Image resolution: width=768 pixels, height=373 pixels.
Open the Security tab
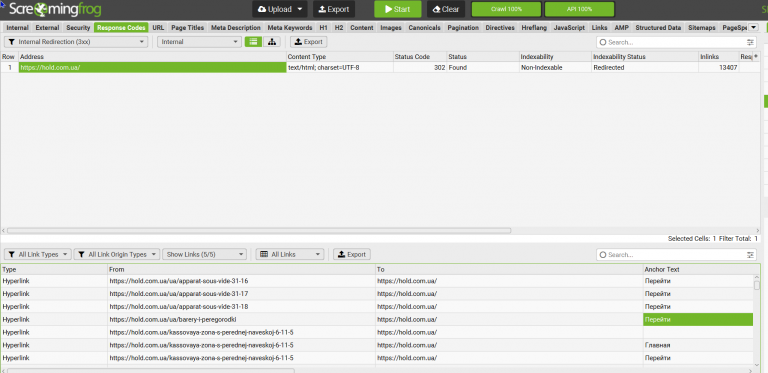pos(78,28)
